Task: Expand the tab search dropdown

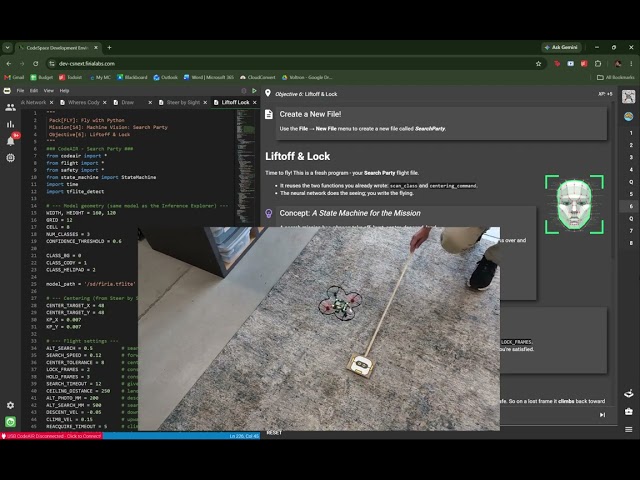Action: coord(7,47)
